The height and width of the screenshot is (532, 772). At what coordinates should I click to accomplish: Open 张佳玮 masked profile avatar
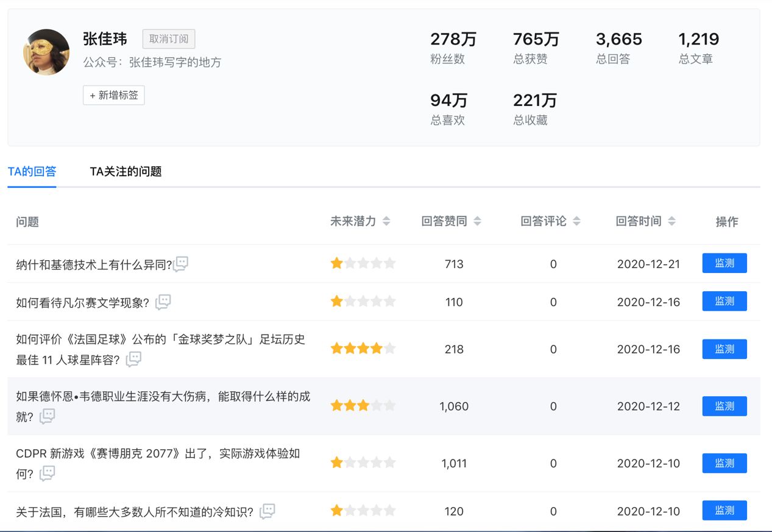pos(46,52)
